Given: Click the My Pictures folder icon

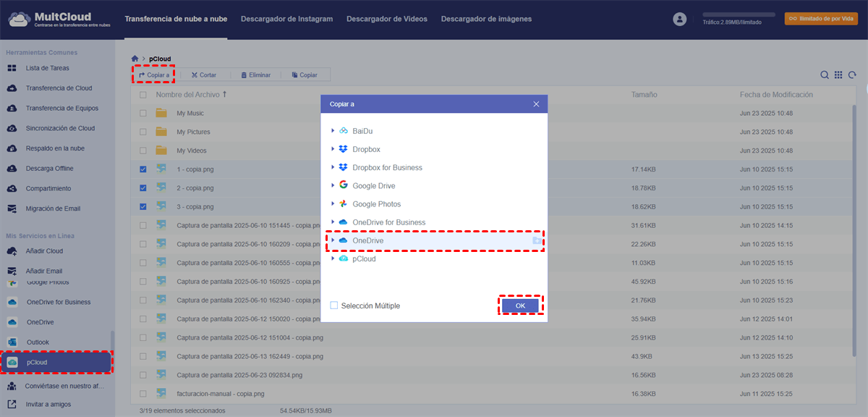Looking at the screenshot, I should [161, 132].
